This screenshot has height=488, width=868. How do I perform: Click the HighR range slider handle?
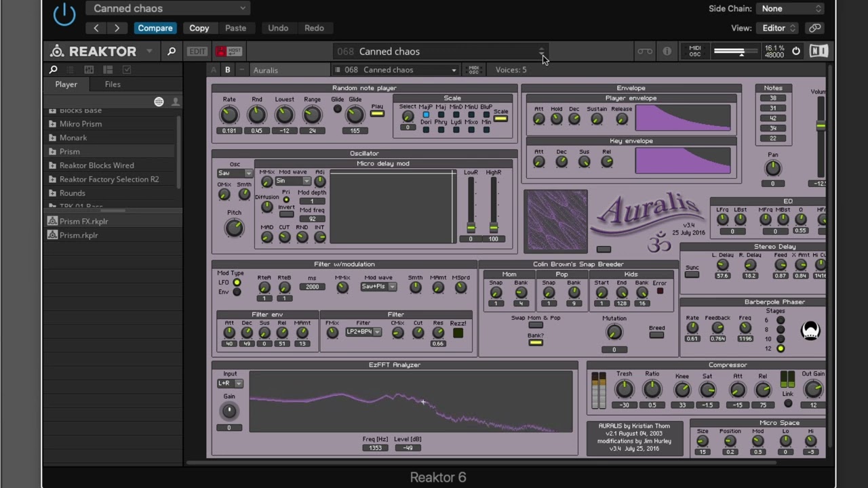494,227
